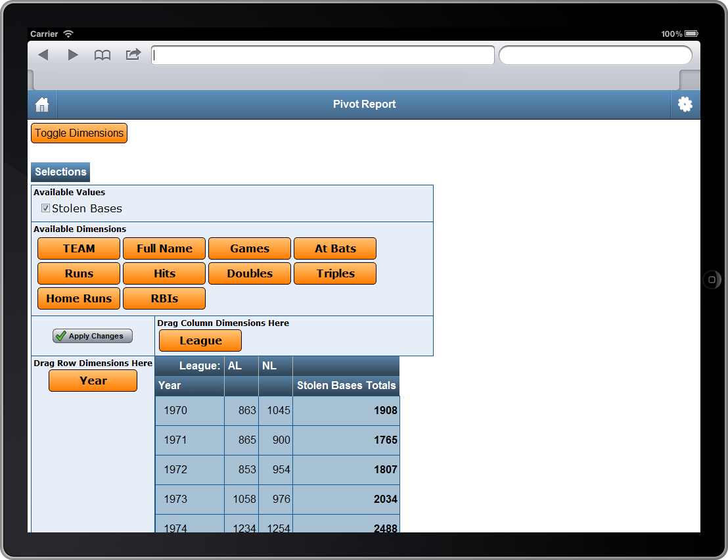The image size is (728, 560).
Task: Click the Selections tab header
Action: coord(60,172)
